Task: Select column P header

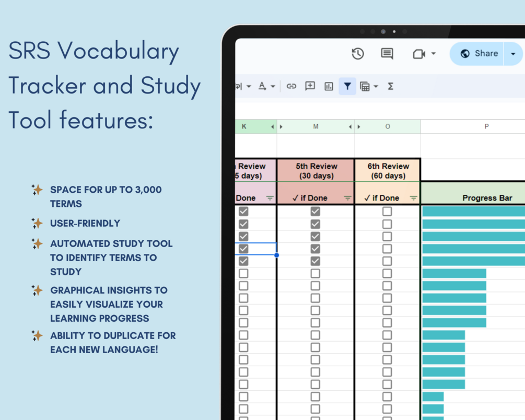Action: coord(486,126)
